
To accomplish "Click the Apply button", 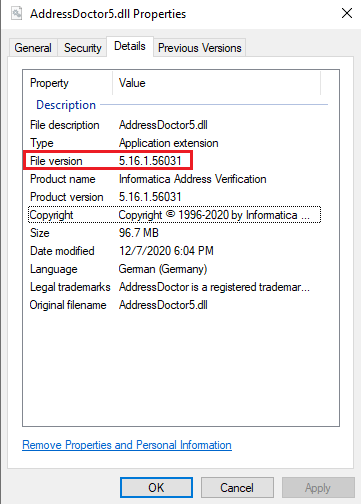I will pos(318,488).
